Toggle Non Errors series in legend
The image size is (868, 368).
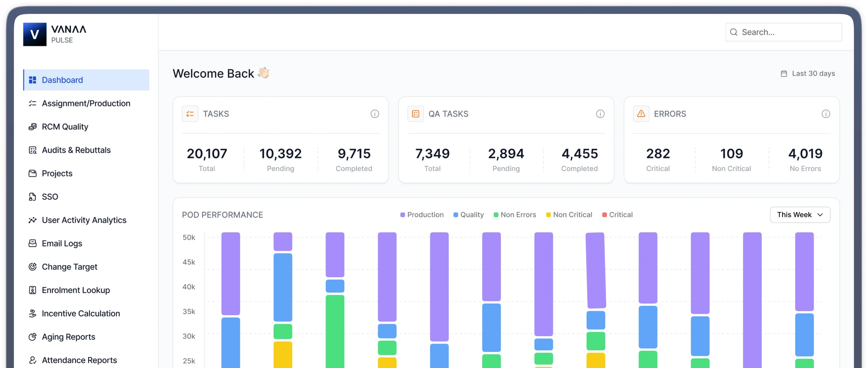pyautogui.click(x=515, y=215)
